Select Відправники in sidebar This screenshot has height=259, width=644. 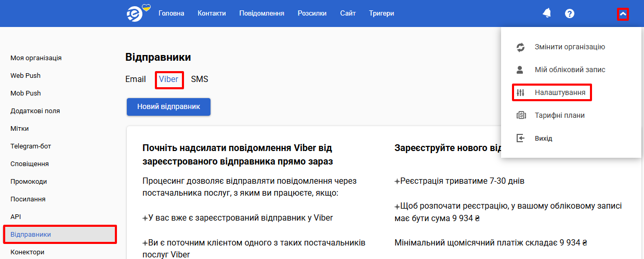(x=60, y=234)
